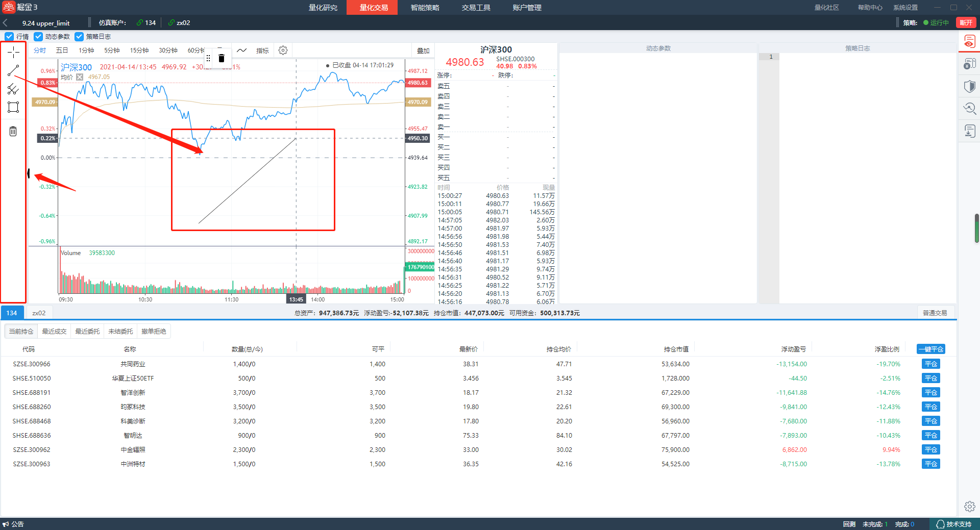Switch chart to 五日 period
980x530 pixels.
pos(62,51)
